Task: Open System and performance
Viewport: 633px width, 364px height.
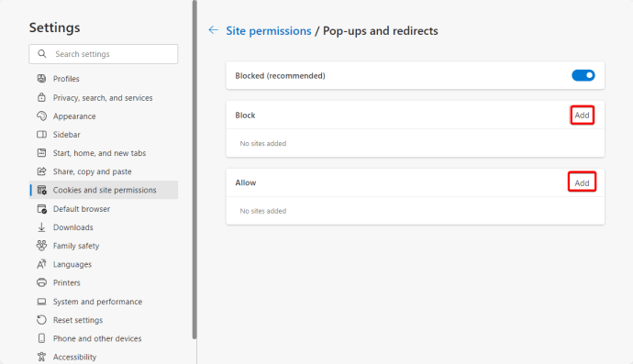Action: 104,302
